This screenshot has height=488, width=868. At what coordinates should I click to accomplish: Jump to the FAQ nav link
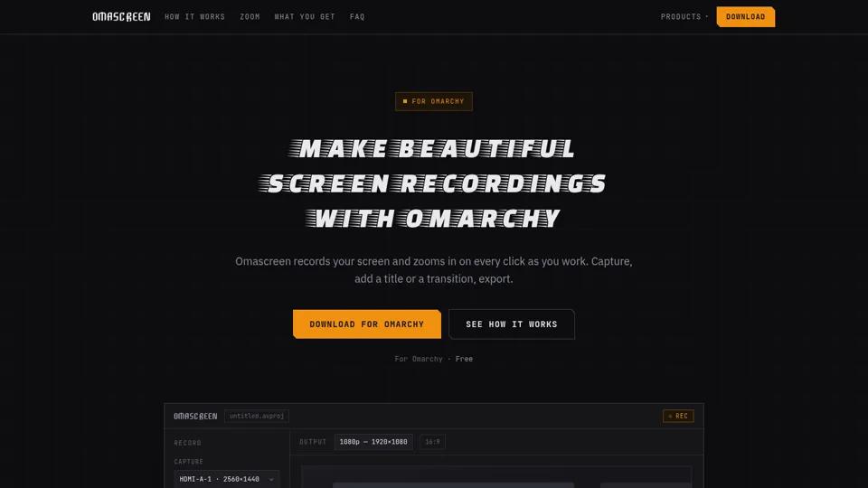[x=357, y=17]
